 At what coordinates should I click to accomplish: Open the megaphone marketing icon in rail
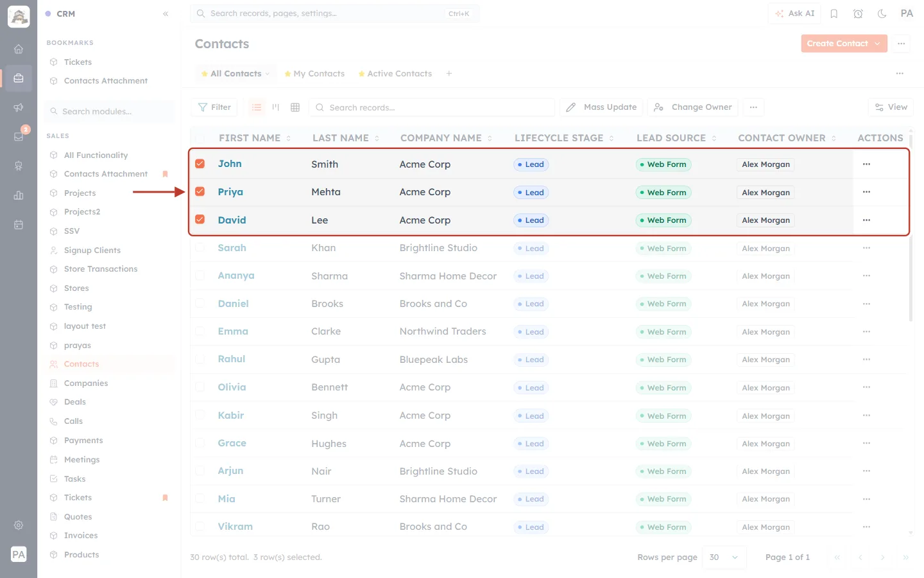pos(19,107)
